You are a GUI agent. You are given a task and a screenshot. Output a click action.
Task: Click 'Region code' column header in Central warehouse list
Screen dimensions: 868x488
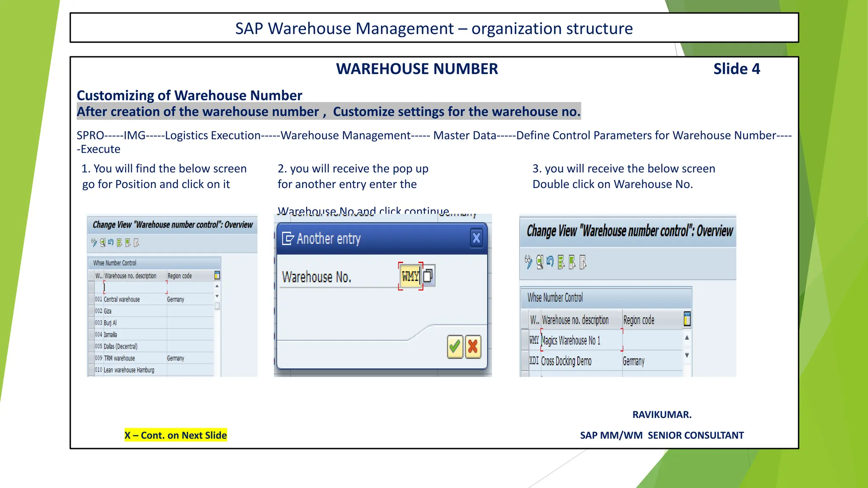pyautogui.click(x=190, y=276)
